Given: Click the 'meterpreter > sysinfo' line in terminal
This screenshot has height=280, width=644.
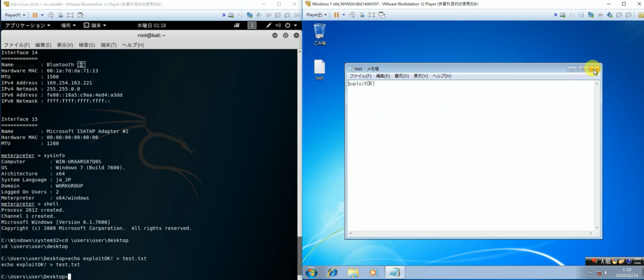Looking at the screenshot, I should point(33,155).
